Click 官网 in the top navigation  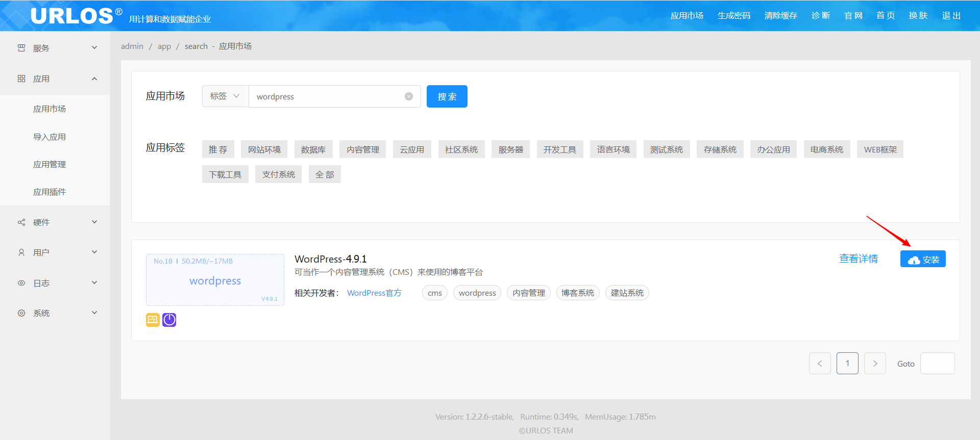coord(853,16)
